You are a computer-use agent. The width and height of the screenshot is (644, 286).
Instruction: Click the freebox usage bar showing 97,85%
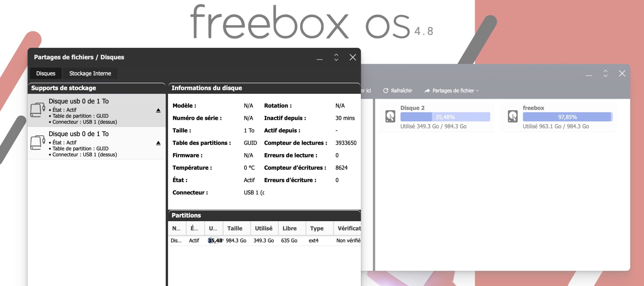[568, 117]
